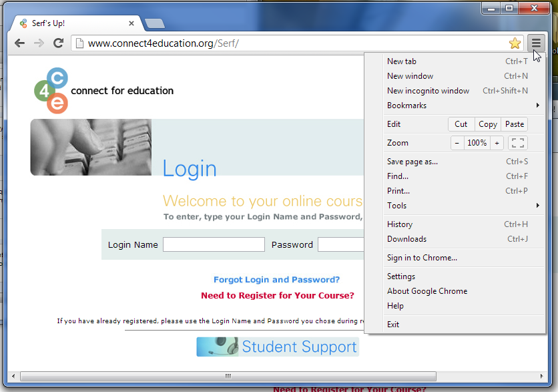Open Need to Register for Your Course? link
This screenshot has width=558, height=392.
278,296
